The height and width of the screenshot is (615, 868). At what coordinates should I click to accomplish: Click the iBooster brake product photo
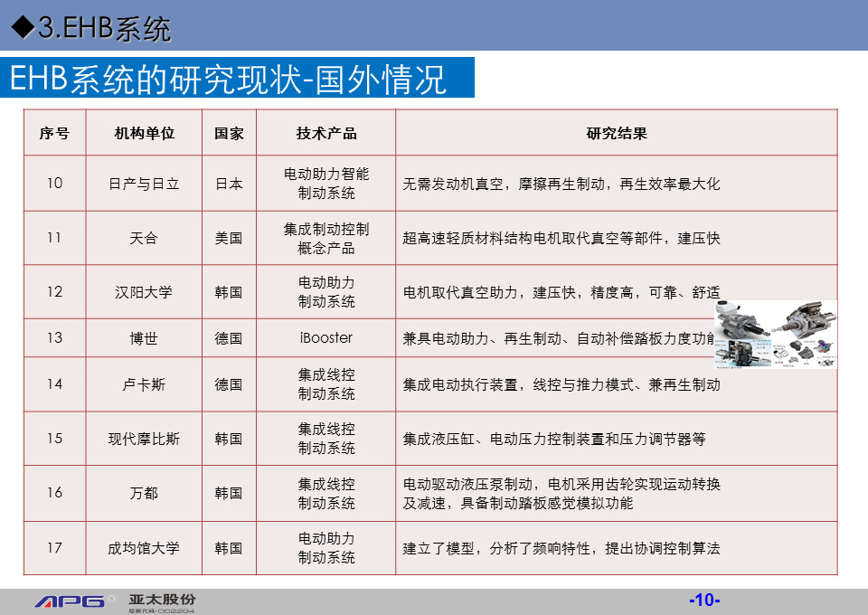776,335
